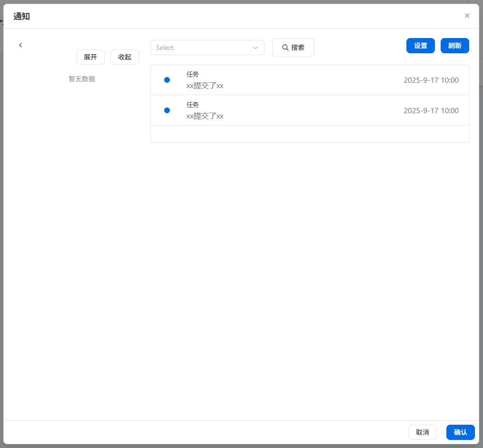Open the Select dropdown
This screenshot has height=448, width=483.
coord(207,48)
